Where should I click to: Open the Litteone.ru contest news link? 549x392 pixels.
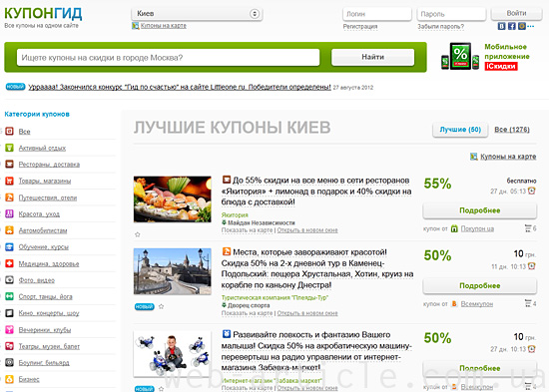coord(180,87)
